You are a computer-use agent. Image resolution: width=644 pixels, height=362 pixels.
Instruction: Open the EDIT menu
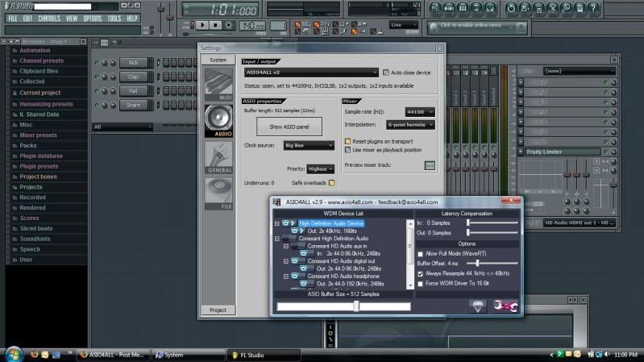click(x=27, y=19)
